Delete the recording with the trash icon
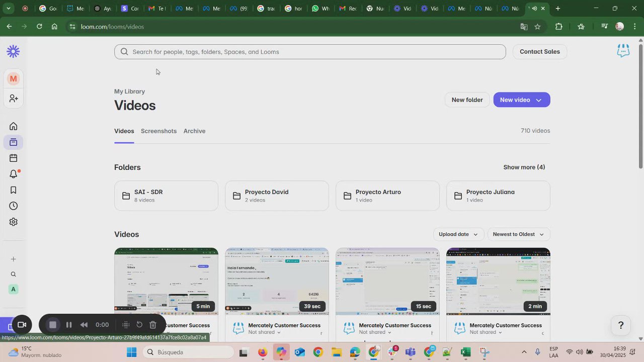The height and width of the screenshot is (362, 644). [153, 325]
